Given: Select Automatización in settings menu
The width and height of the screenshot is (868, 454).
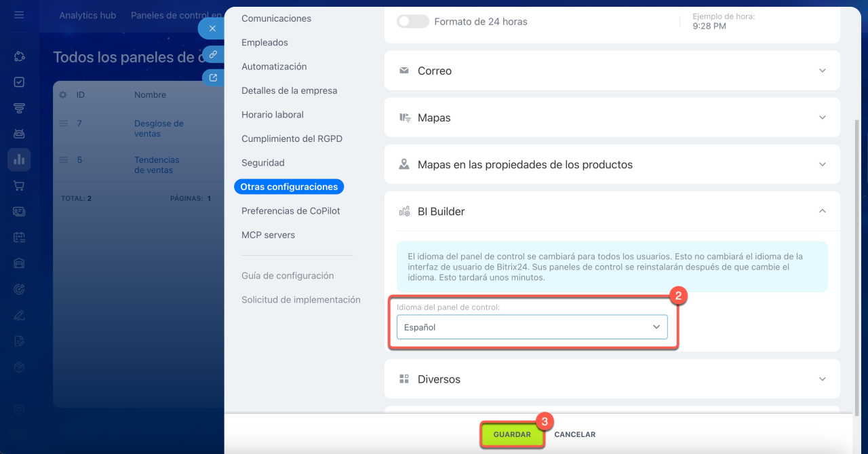Looking at the screenshot, I should pos(274,67).
